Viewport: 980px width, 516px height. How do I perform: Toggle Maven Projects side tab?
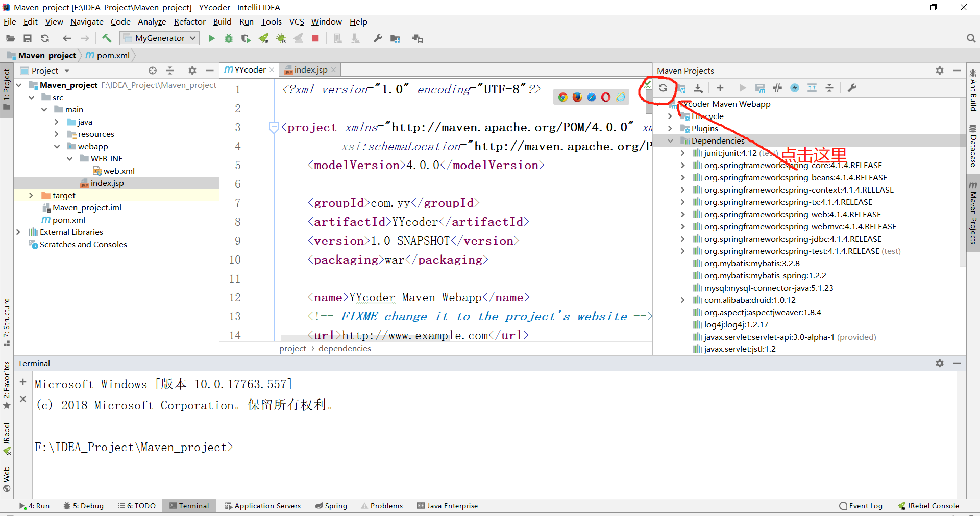point(973,213)
